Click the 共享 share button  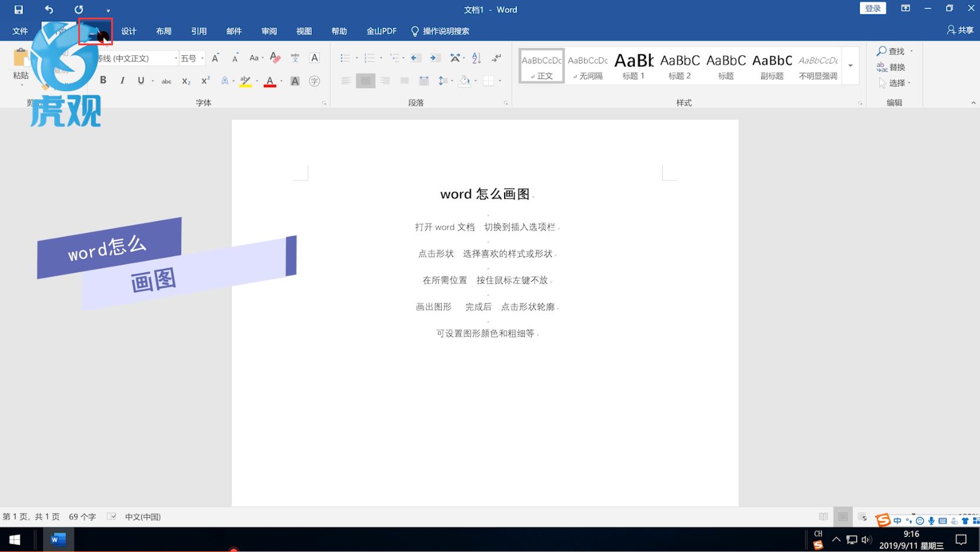pyautogui.click(x=960, y=30)
